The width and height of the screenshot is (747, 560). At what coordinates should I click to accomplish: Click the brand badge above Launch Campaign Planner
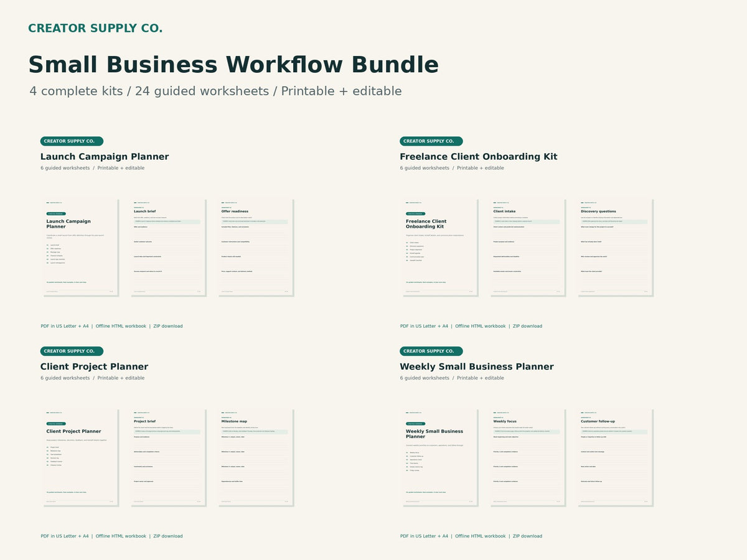72,141
